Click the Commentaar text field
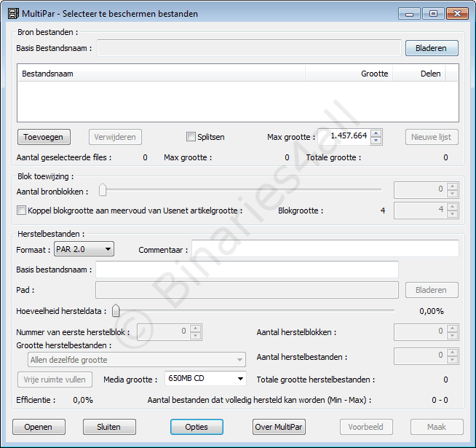 [x=325, y=249]
